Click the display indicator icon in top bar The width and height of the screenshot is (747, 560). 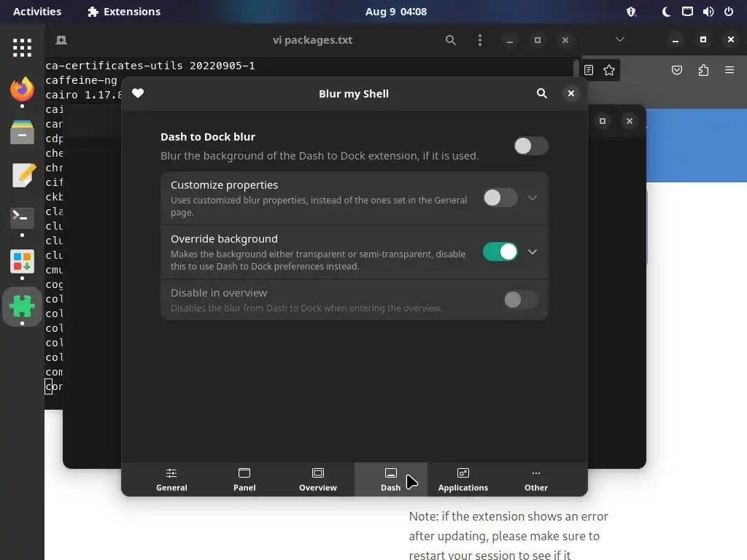(687, 12)
